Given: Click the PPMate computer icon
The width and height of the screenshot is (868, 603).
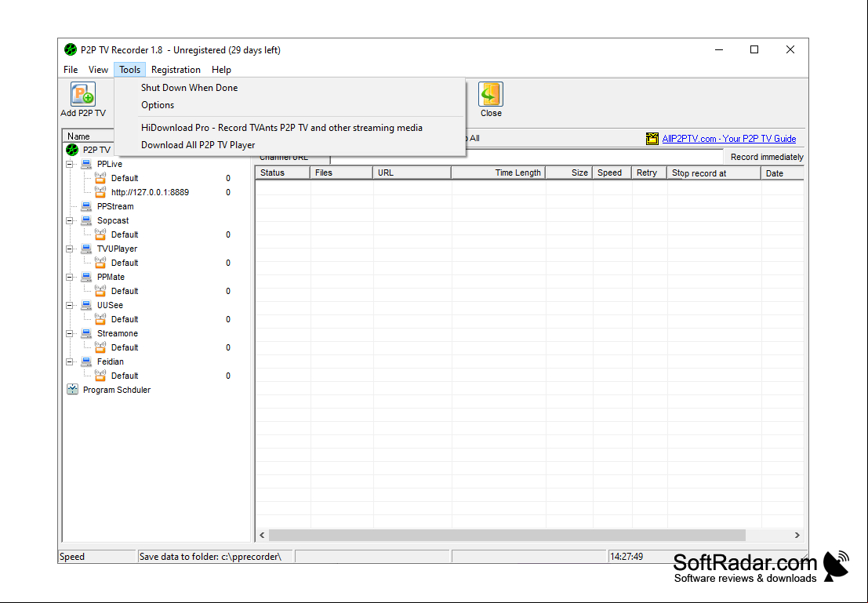Looking at the screenshot, I should (x=86, y=277).
